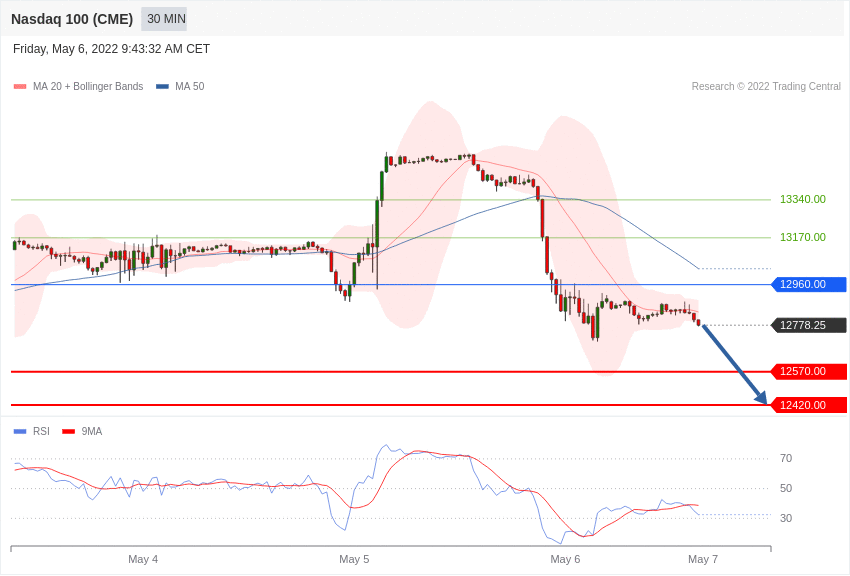
Task: Click the RSI legend label
Action: click(x=41, y=432)
